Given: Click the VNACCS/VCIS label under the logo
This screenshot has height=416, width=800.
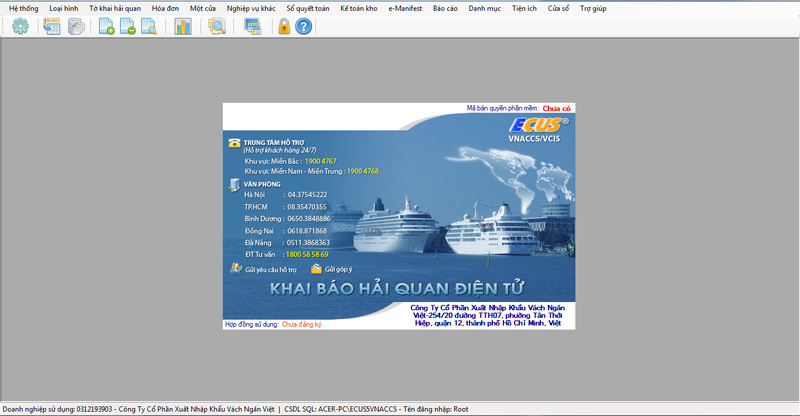Looking at the screenshot, I should pos(534,138).
